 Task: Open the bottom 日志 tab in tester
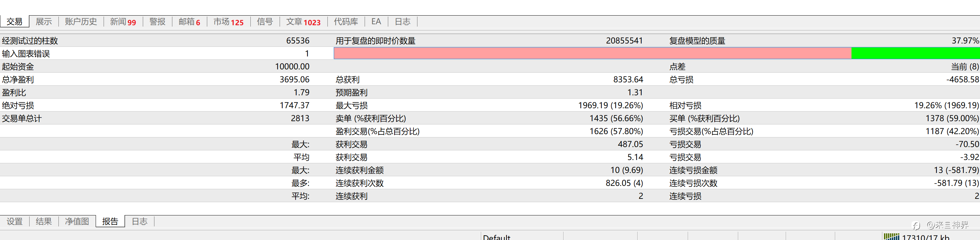coord(139,221)
